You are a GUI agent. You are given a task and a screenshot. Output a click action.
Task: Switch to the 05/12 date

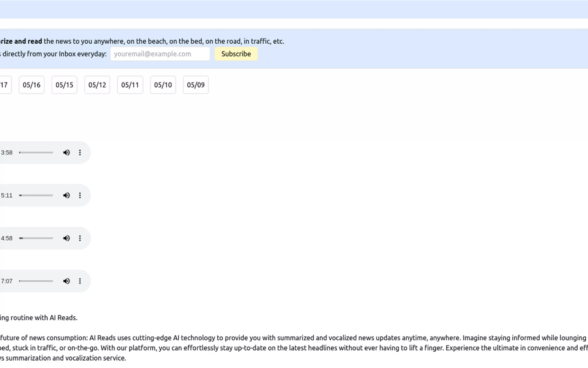pyautogui.click(x=97, y=85)
